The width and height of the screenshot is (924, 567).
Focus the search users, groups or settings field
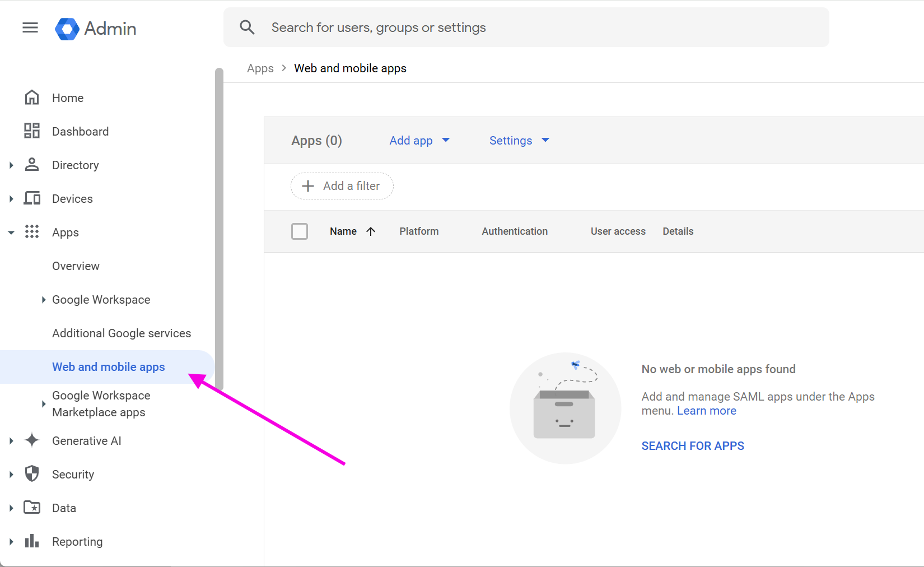point(526,27)
